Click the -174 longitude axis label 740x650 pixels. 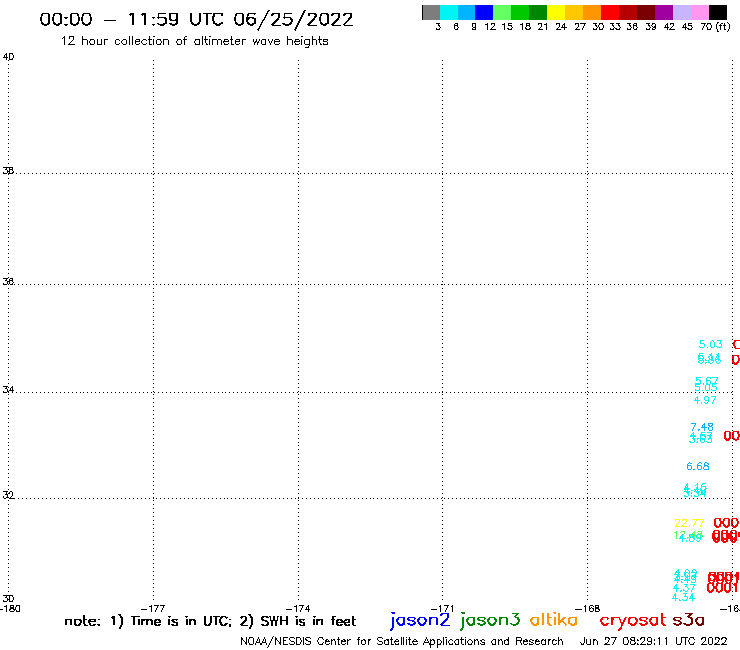point(298,608)
